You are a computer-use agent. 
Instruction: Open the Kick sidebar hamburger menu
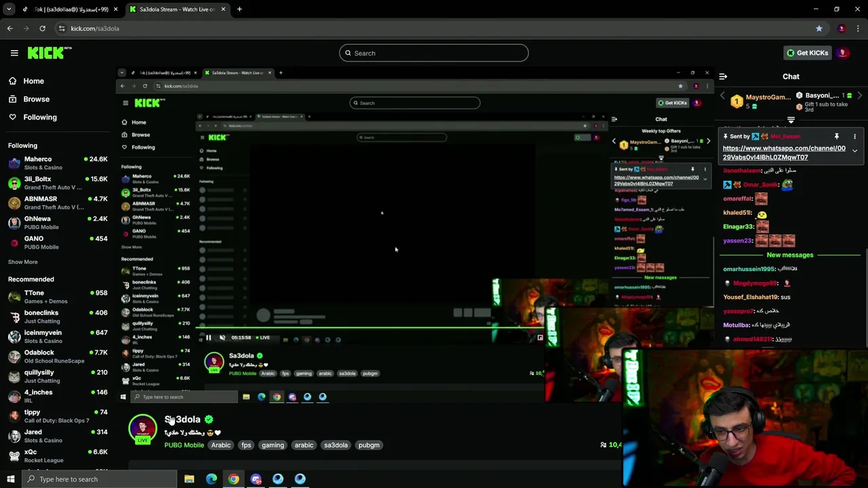14,53
